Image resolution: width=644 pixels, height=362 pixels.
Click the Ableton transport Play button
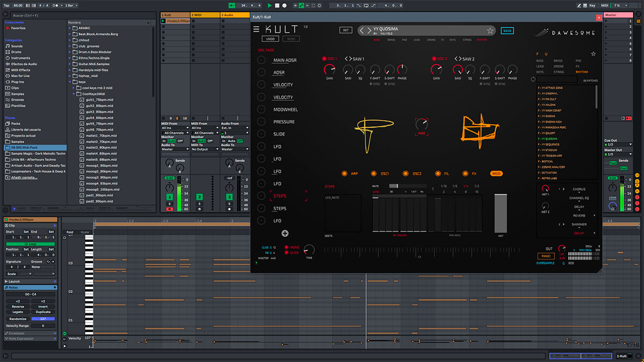(270, 5)
